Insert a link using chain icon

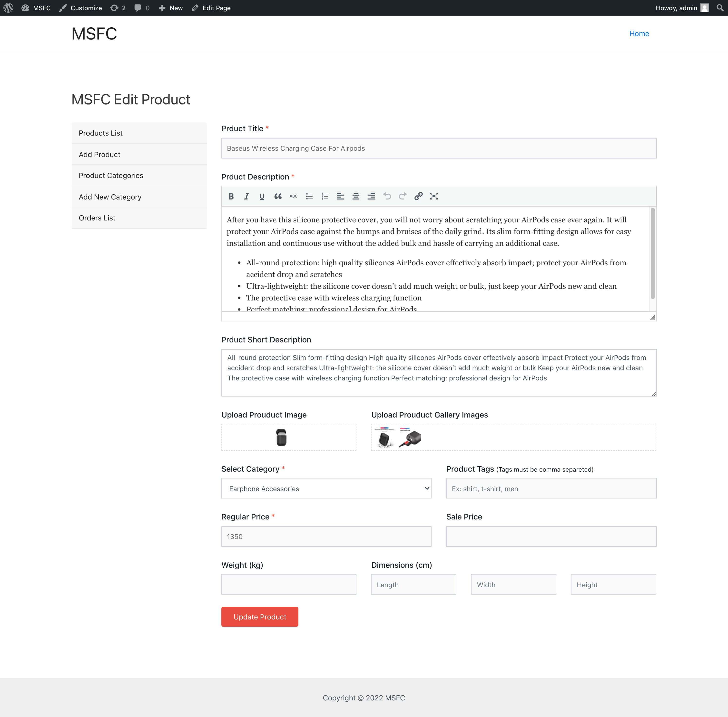click(x=418, y=196)
